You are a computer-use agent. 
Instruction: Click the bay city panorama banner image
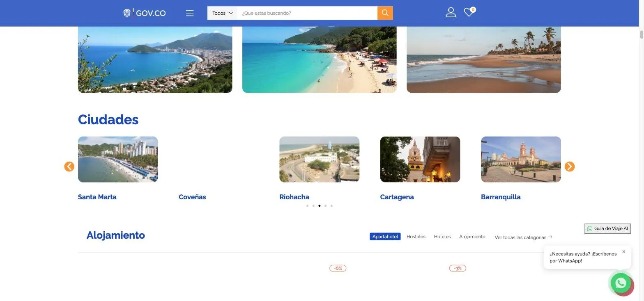[155, 59]
